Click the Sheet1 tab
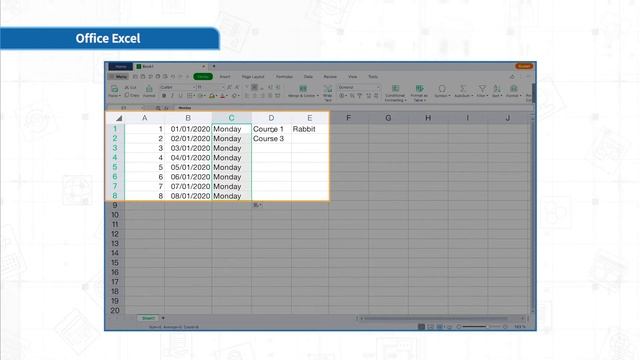This screenshot has width=640, height=360. coord(148,318)
